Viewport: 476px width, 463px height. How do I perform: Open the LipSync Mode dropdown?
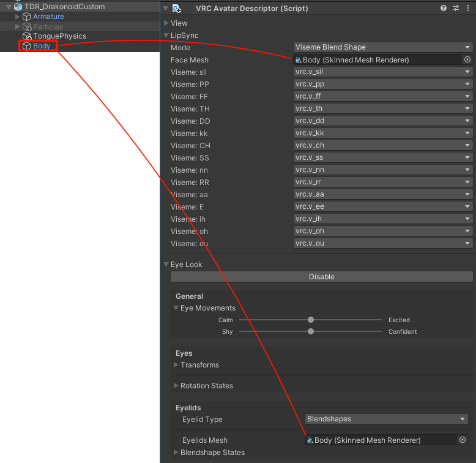383,47
